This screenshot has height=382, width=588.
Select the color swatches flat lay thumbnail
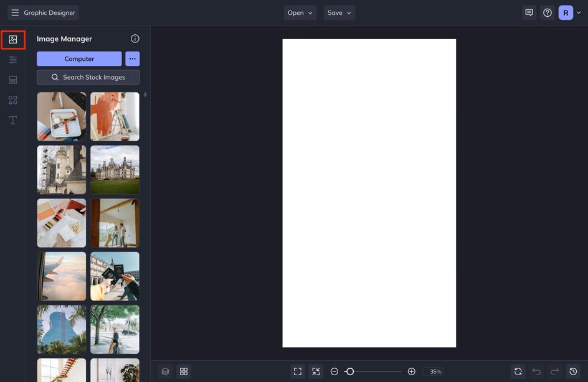62,223
